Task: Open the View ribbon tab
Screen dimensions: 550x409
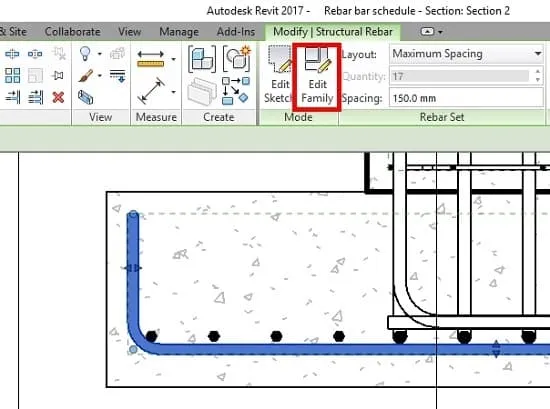Action: pyautogui.click(x=129, y=32)
